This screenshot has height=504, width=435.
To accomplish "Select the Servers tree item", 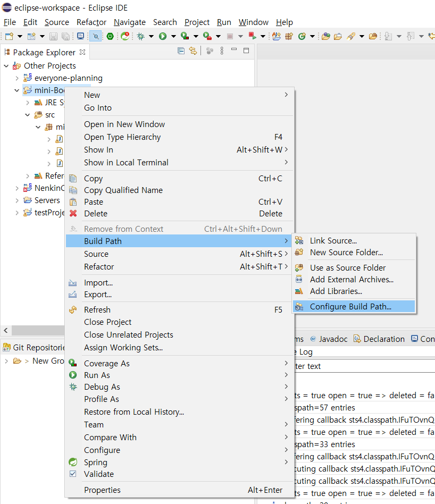I will (x=47, y=200).
